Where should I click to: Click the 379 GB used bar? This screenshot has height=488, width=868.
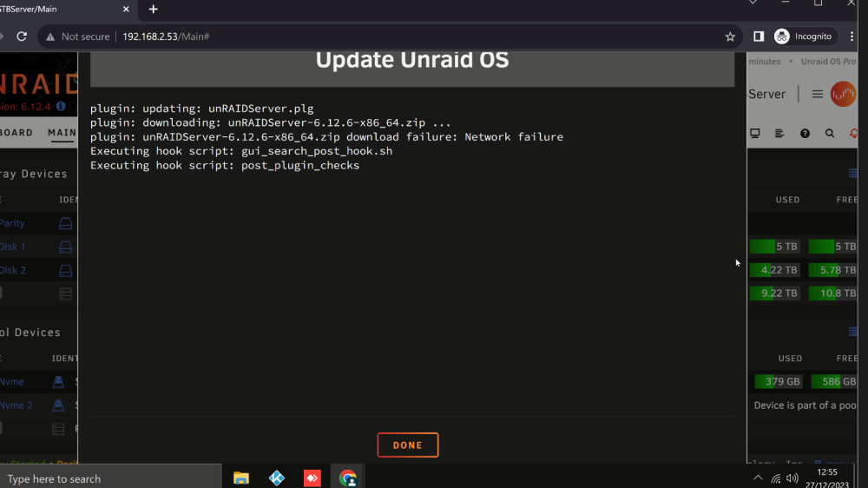[x=779, y=381]
